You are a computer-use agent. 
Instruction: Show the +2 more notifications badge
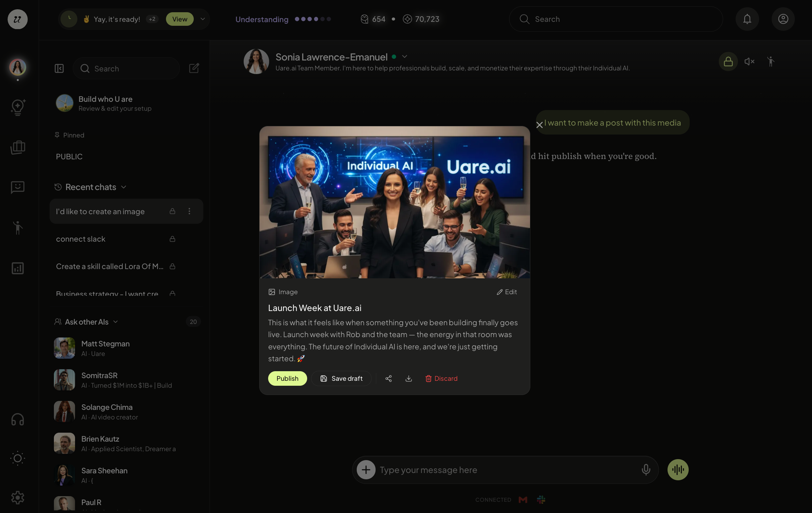pyautogui.click(x=152, y=19)
